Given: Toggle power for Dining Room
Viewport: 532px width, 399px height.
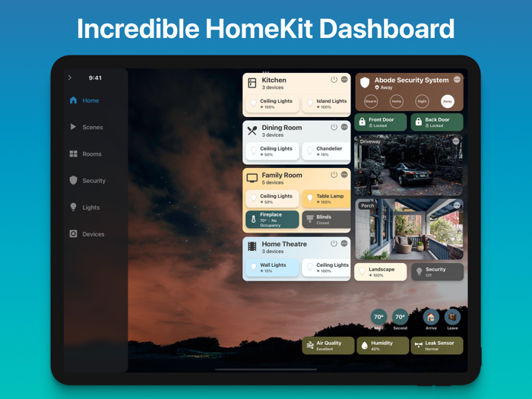Looking at the screenshot, I should (334, 127).
